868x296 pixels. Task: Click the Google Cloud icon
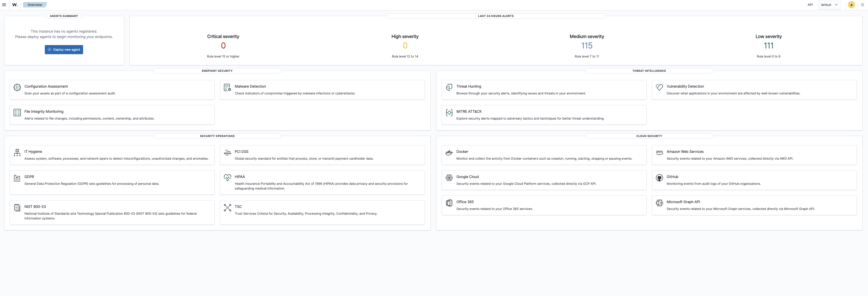click(x=449, y=178)
